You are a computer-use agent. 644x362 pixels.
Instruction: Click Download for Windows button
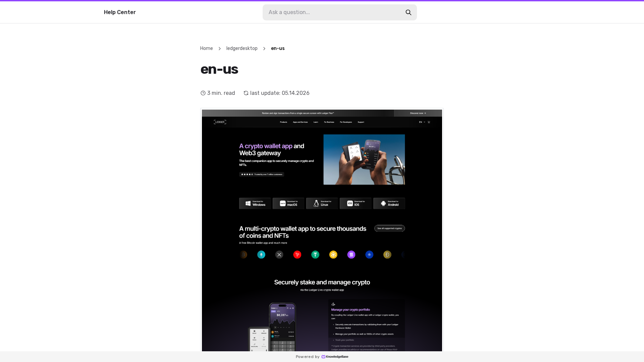pyautogui.click(x=255, y=203)
